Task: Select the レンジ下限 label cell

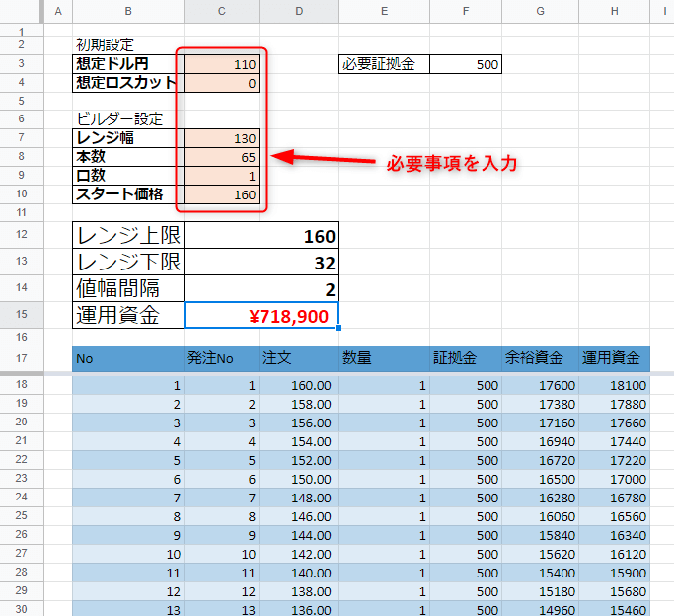Action: pyautogui.click(x=128, y=262)
